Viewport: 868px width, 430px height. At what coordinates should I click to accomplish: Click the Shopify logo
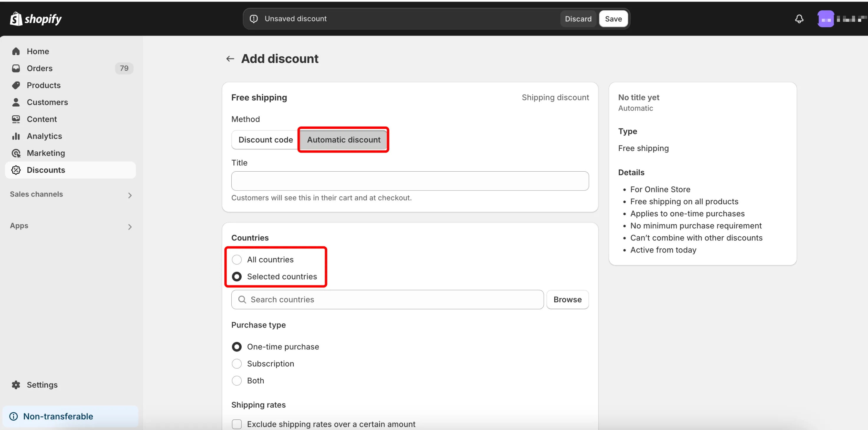(x=36, y=19)
